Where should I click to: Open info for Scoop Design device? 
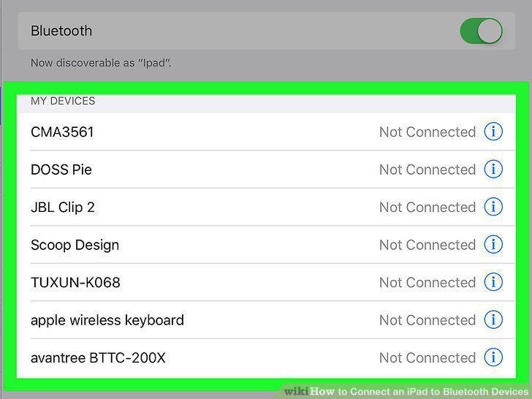pyautogui.click(x=493, y=244)
